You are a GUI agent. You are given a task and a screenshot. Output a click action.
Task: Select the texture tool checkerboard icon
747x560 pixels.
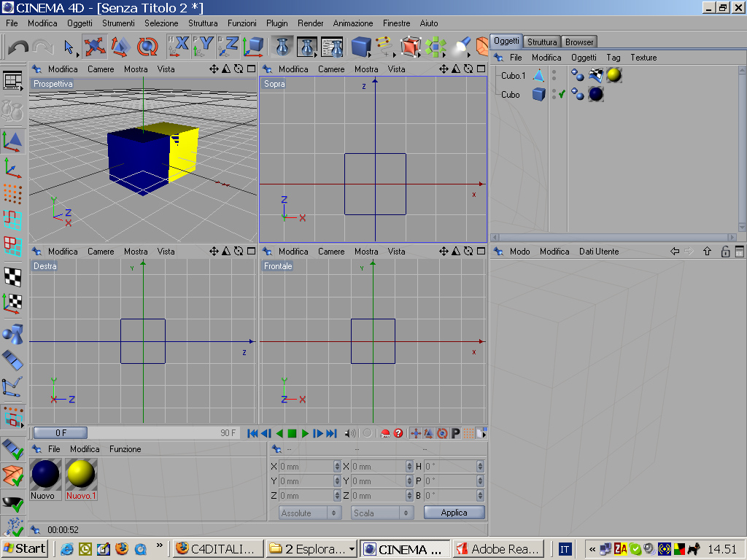(x=13, y=277)
